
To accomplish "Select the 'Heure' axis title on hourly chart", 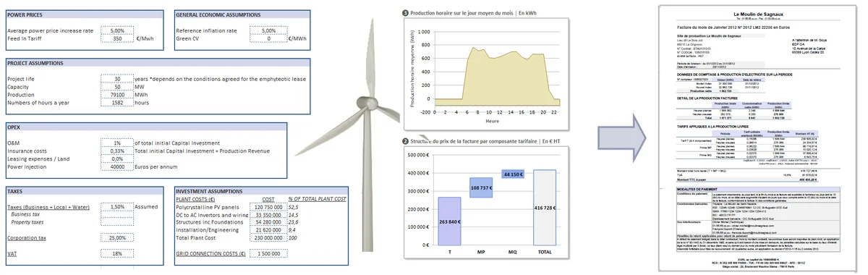I will pyautogui.click(x=493, y=122).
